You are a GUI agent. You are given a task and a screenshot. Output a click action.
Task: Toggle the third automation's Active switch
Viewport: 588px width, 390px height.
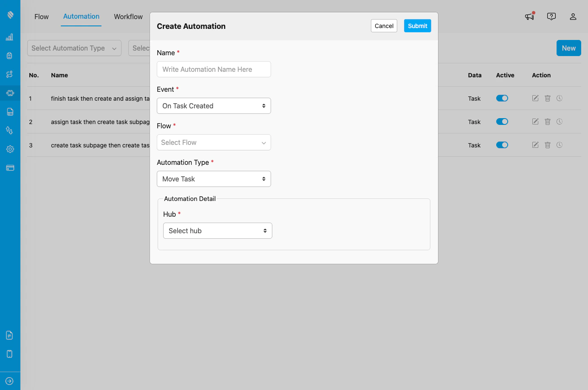(502, 145)
